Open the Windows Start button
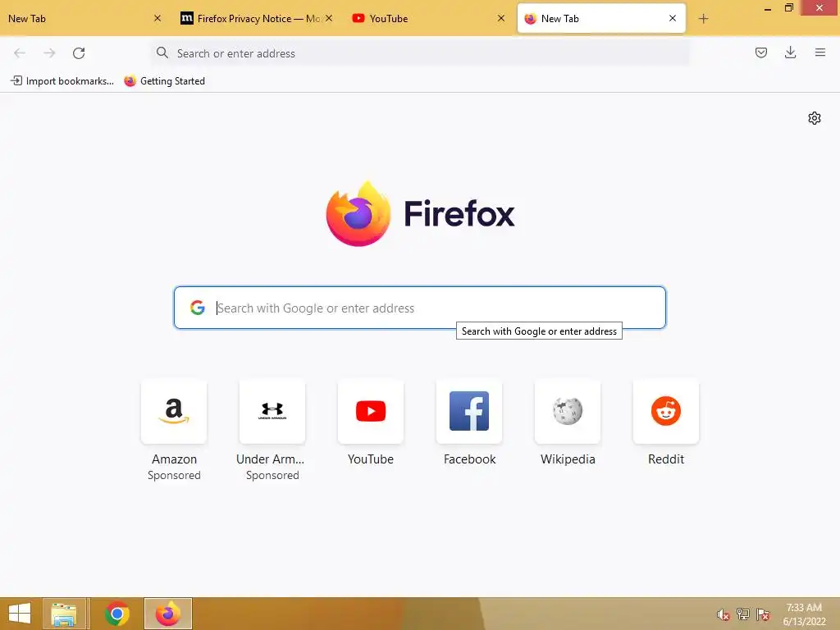840x630 pixels. (x=20, y=614)
